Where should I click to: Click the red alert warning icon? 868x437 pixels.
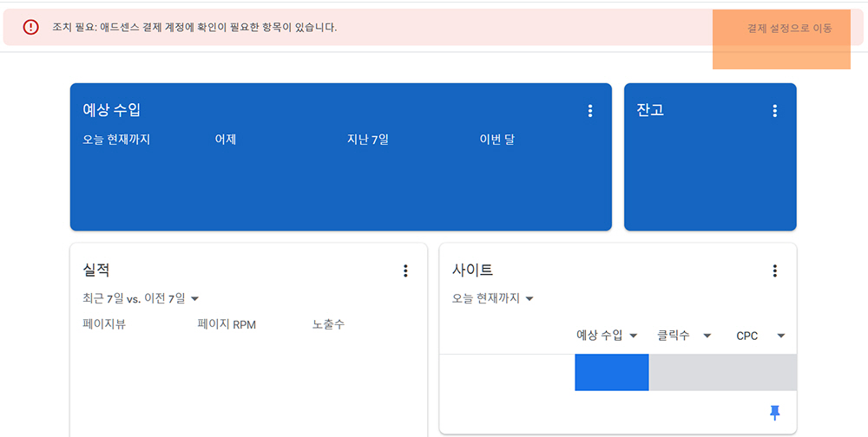pos(31,27)
